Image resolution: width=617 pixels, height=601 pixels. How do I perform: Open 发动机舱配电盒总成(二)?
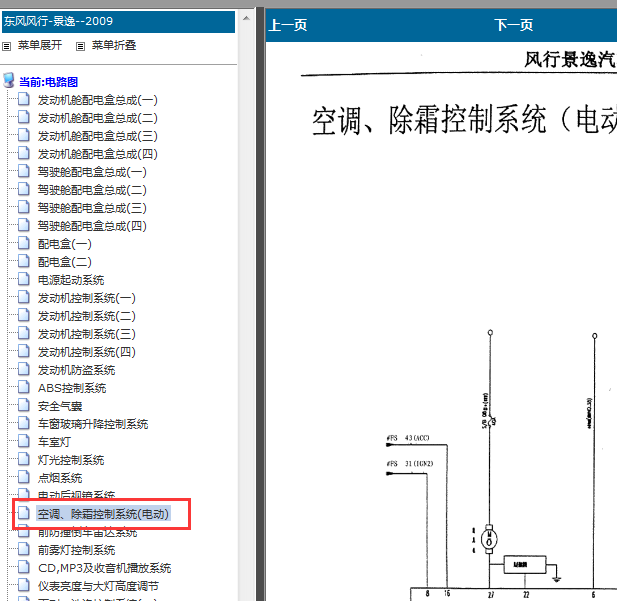coord(98,118)
